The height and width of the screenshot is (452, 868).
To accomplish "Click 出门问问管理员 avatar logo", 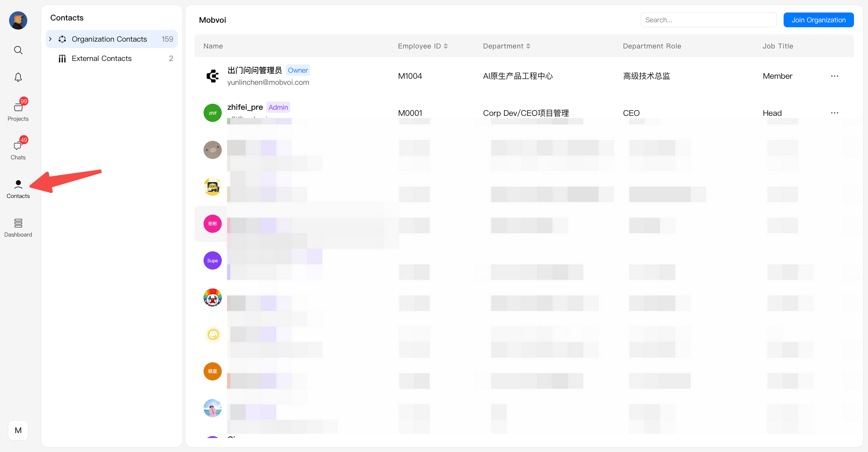I will click(213, 76).
